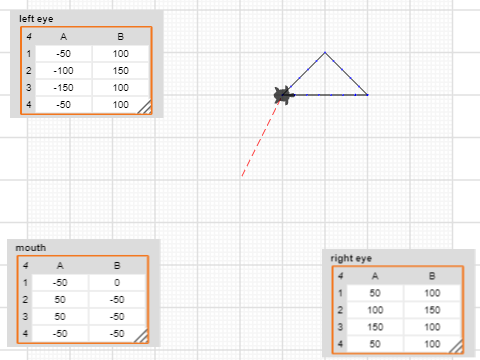Click cell B1 (100) in right eye table
This screenshot has height=360, width=480.
click(x=432, y=293)
